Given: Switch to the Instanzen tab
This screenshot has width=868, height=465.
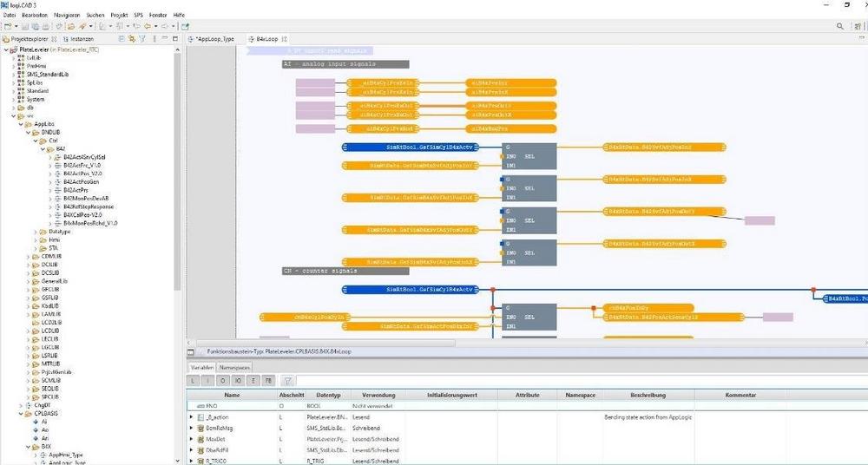Looking at the screenshot, I should coord(79,39).
